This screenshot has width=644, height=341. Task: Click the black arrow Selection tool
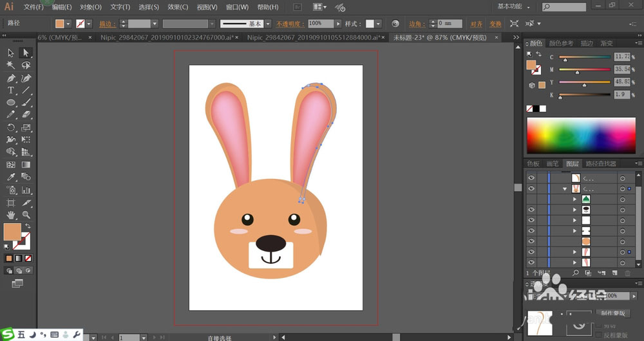(11, 53)
